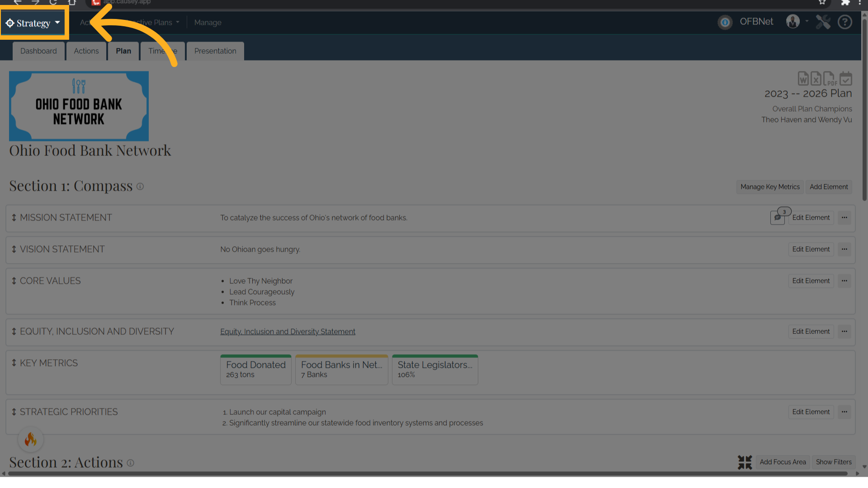Open more options for Strategic Priorities
The height and width of the screenshot is (488, 868).
[x=844, y=412]
